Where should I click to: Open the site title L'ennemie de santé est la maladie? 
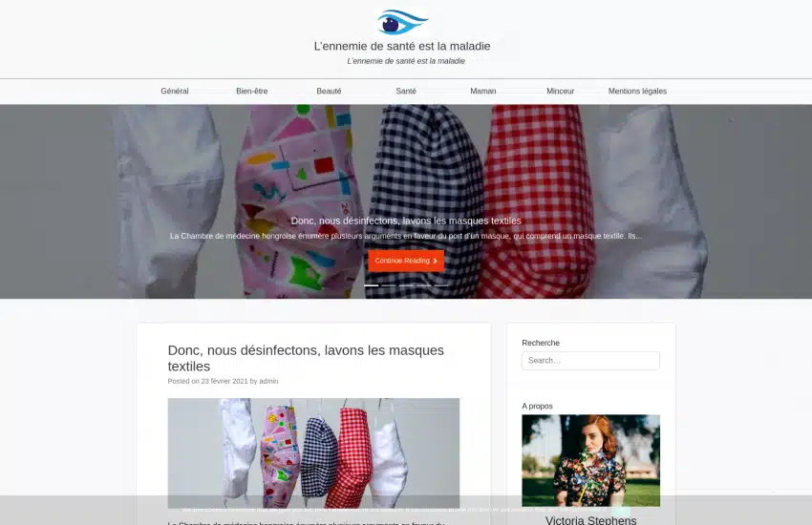click(x=402, y=46)
